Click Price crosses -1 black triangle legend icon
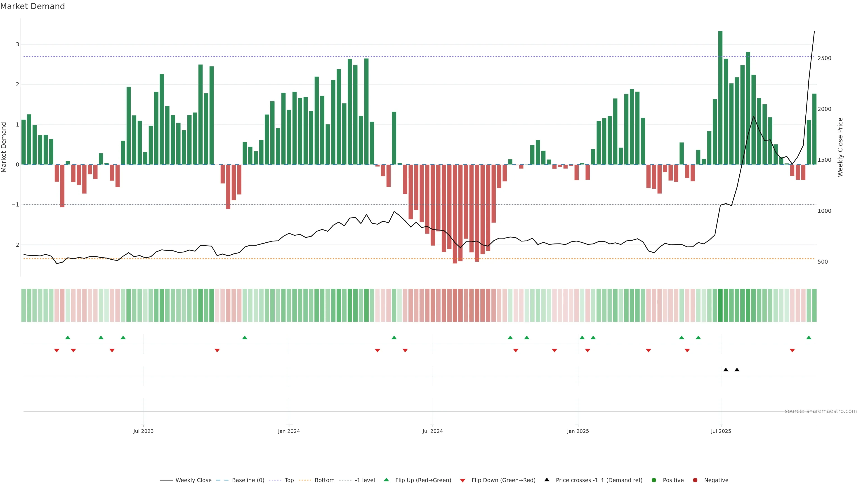Screen dimensions: 868x488 click(547, 480)
